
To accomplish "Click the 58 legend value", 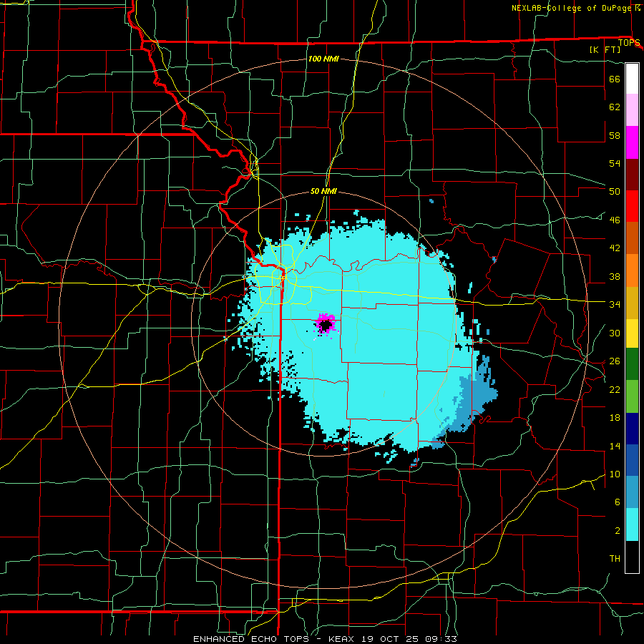I will (x=615, y=135).
